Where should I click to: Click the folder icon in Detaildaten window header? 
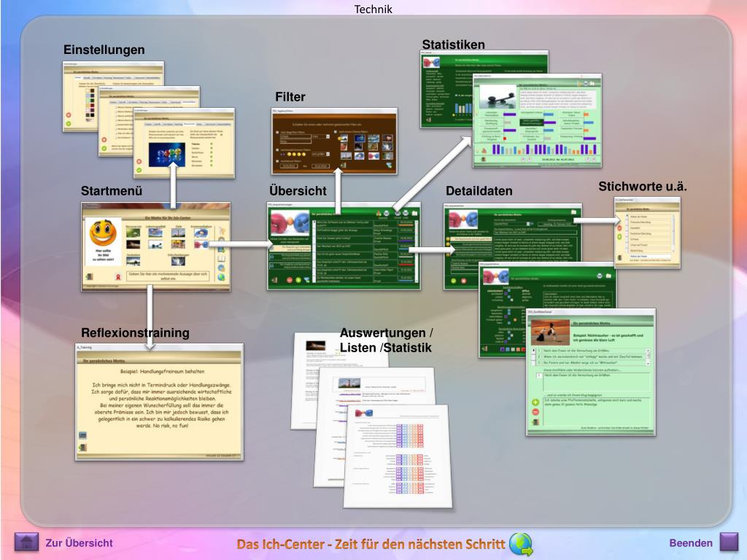point(574,212)
